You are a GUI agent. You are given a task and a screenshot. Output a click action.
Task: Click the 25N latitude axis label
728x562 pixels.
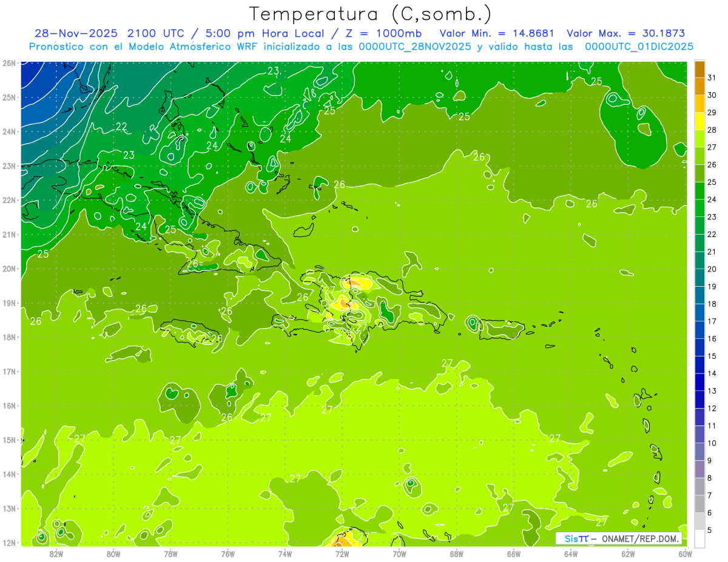[x=9, y=97]
